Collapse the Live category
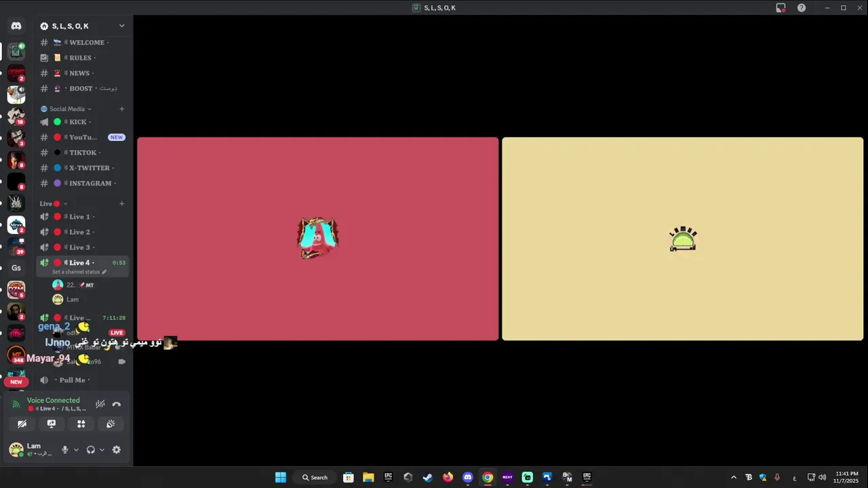The image size is (868, 488). (53, 203)
